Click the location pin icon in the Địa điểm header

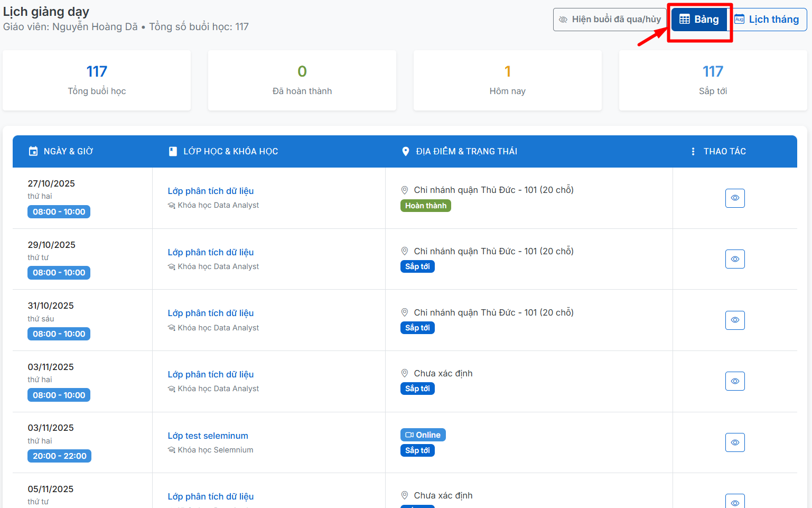pos(405,152)
